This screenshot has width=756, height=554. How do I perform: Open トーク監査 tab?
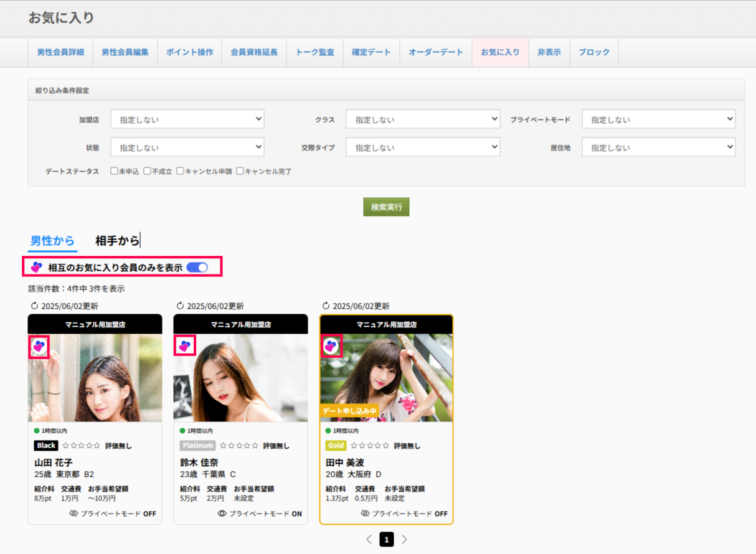315,52
